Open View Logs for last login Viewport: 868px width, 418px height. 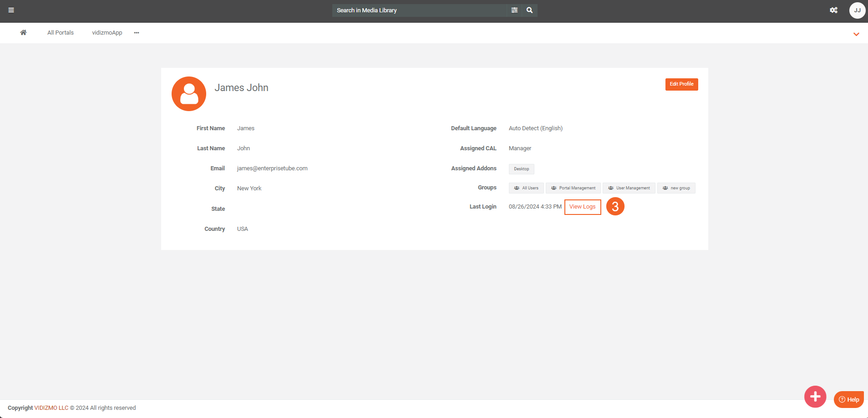pos(582,207)
